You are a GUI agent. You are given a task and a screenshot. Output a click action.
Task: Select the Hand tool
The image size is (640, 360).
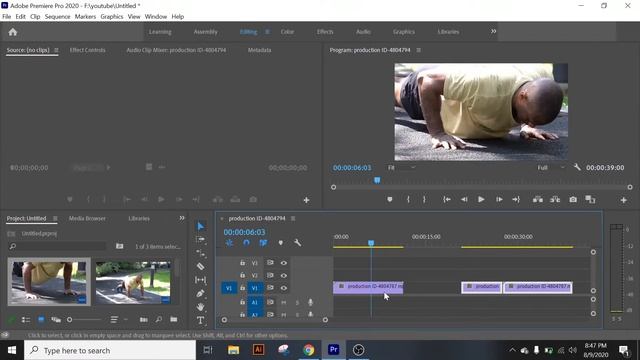(x=200, y=307)
